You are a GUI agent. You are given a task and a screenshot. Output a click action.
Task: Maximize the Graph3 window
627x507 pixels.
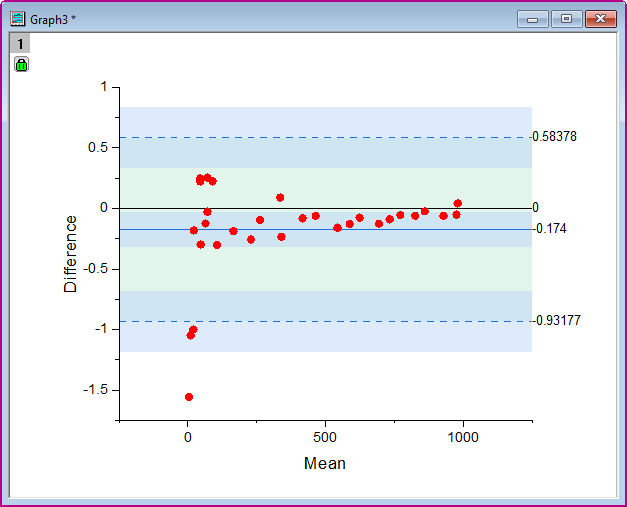pyautogui.click(x=566, y=19)
